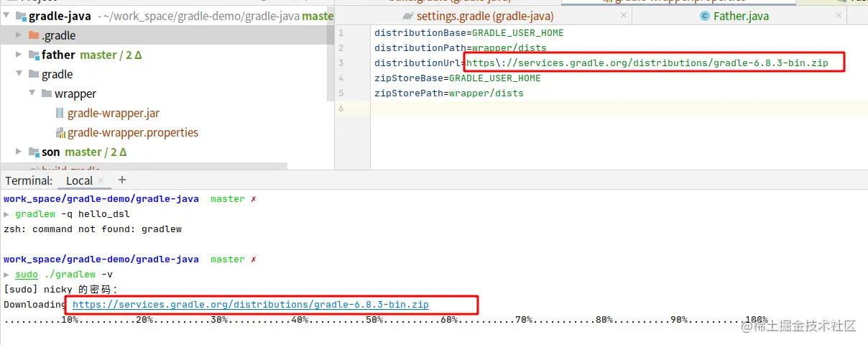Click line number 1 in the gutter
The height and width of the screenshot is (345, 868).
pos(341,32)
